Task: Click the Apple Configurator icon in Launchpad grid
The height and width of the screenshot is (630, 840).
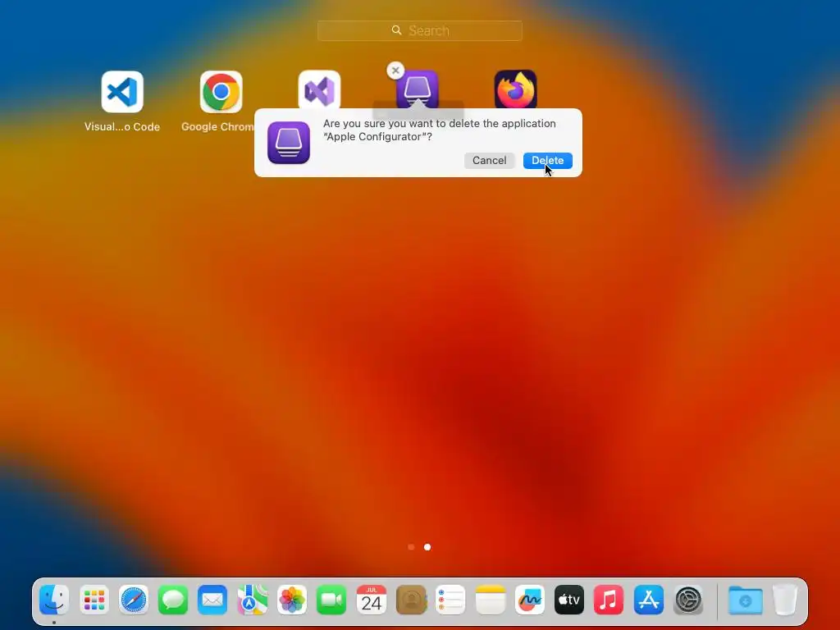Action: point(418,89)
